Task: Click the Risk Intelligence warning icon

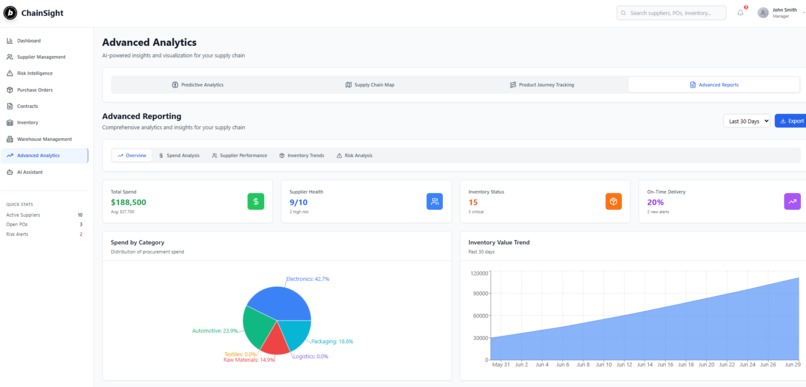Action: (10, 73)
